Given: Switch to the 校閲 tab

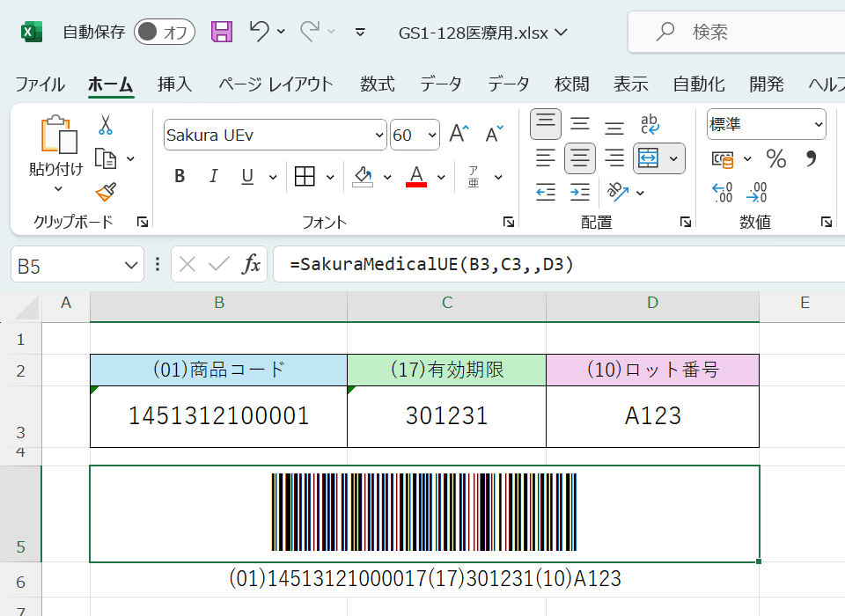Looking at the screenshot, I should 572,84.
